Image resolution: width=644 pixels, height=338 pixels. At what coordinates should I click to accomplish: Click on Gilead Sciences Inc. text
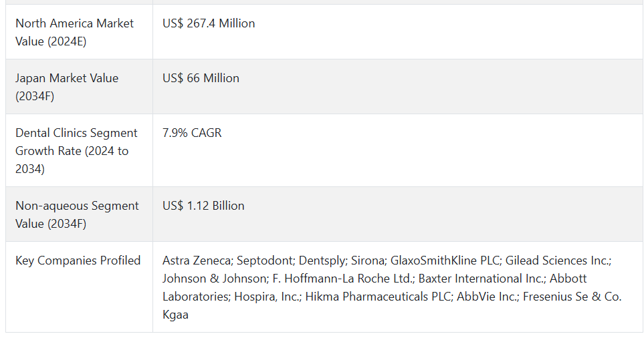(x=558, y=261)
